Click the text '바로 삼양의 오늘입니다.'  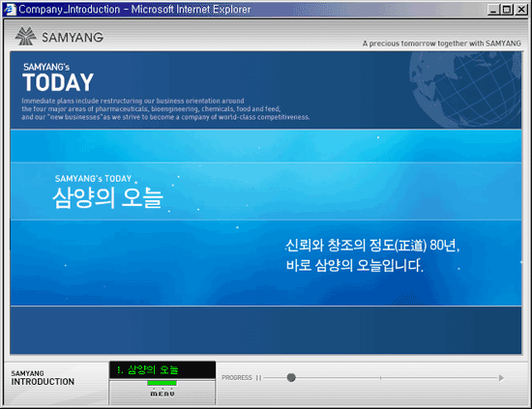tap(355, 265)
